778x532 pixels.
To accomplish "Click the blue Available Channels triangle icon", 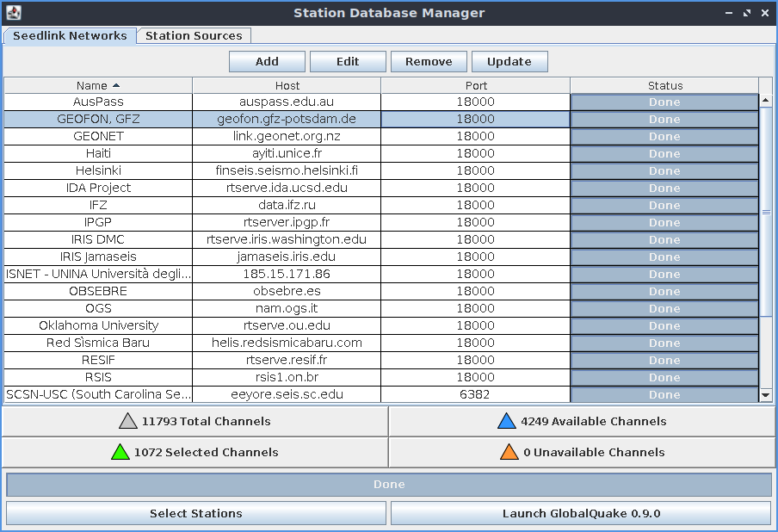I will pyautogui.click(x=508, y=421).
